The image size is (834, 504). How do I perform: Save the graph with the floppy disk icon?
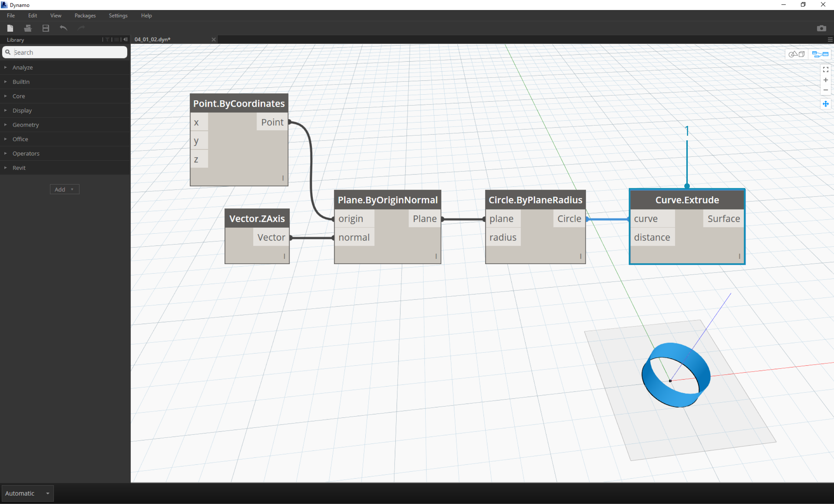[46, 28]
